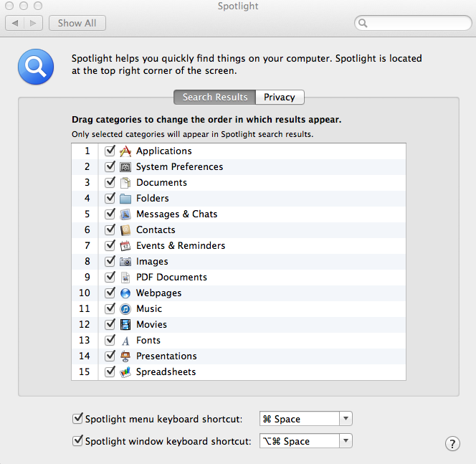Select the Applications row label
This screenshot has width=476, height=464.
point(164,151)
